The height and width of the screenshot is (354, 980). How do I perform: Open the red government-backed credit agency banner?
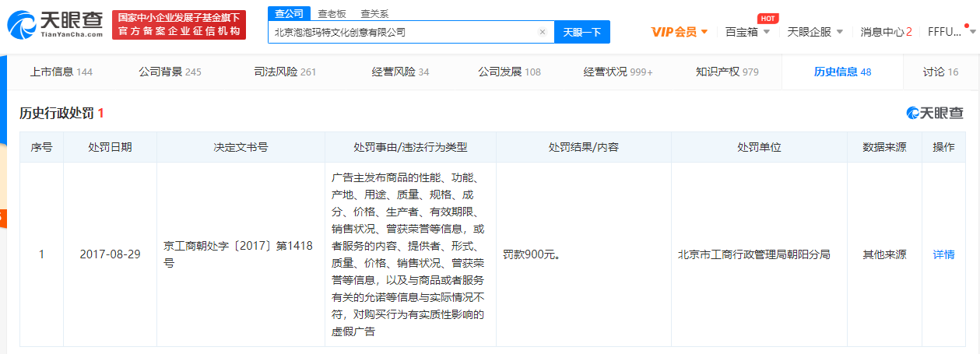[178, 25]
